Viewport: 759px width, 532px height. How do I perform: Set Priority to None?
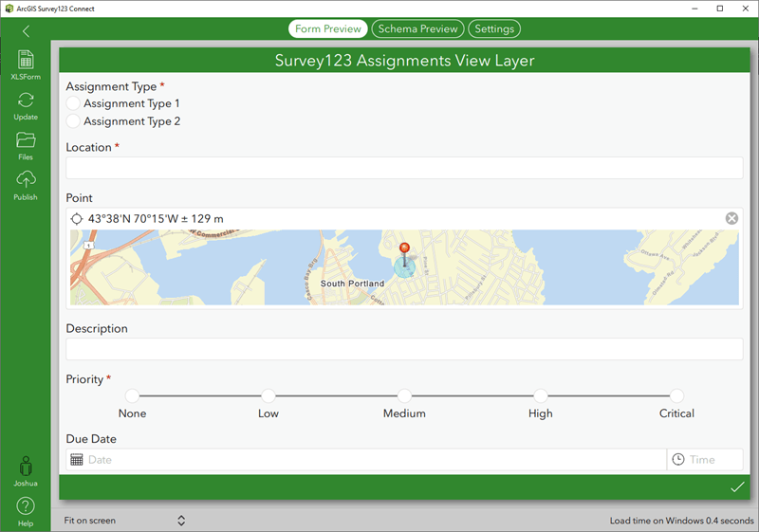click(x=132, y=395)
